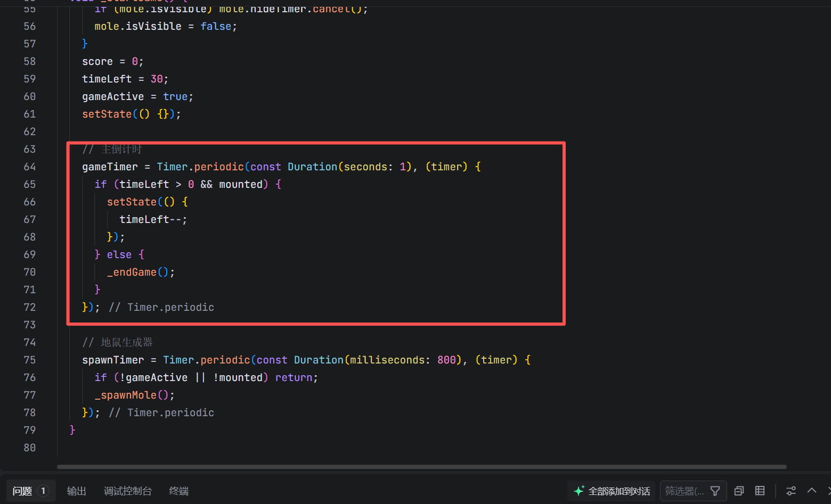This screenshot has height=504, width=831.
Task: Click the 全部添加到对话 button
Action: point(612,491)
